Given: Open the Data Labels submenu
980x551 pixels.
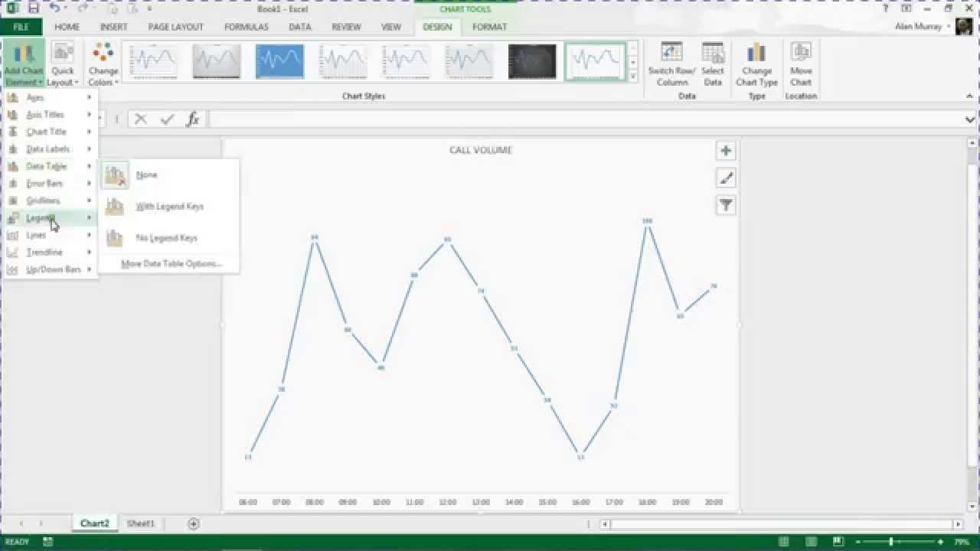Looking at the screenshot, I should 50,149.
